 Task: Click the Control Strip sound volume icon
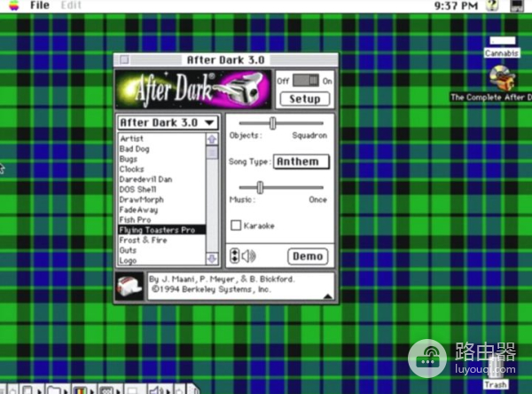coord(155,390)
